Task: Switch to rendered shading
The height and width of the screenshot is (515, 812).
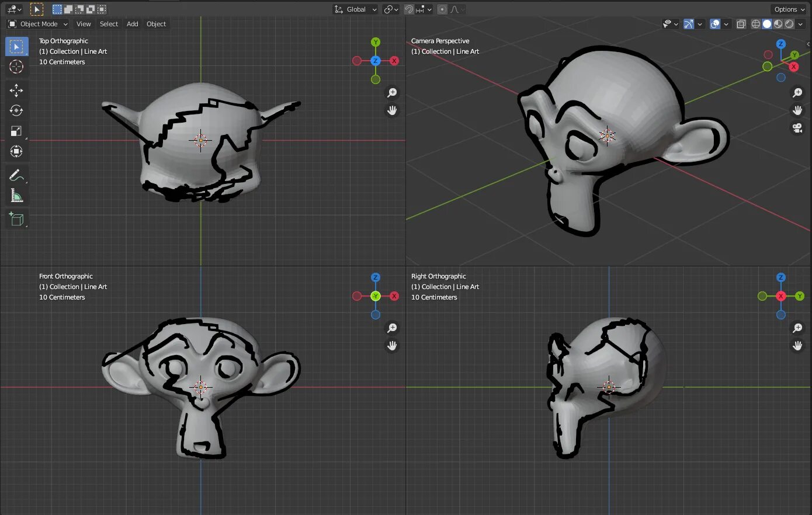Action: 789,24
